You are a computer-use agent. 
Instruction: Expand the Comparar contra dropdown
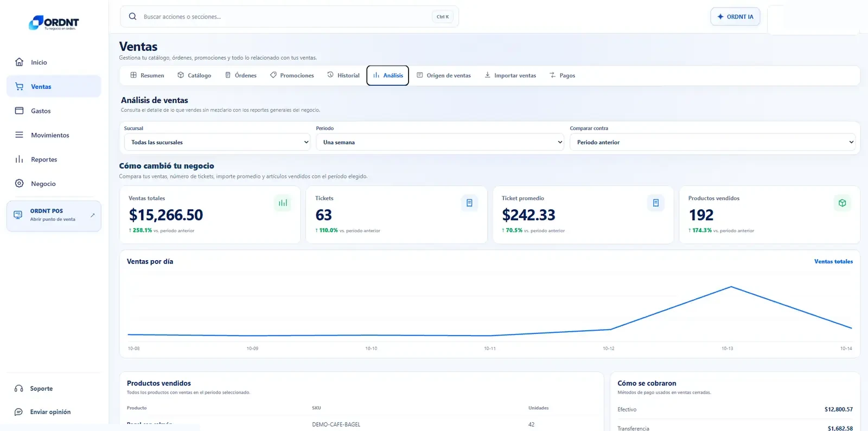pyautogui.click(x=712, y=142)
